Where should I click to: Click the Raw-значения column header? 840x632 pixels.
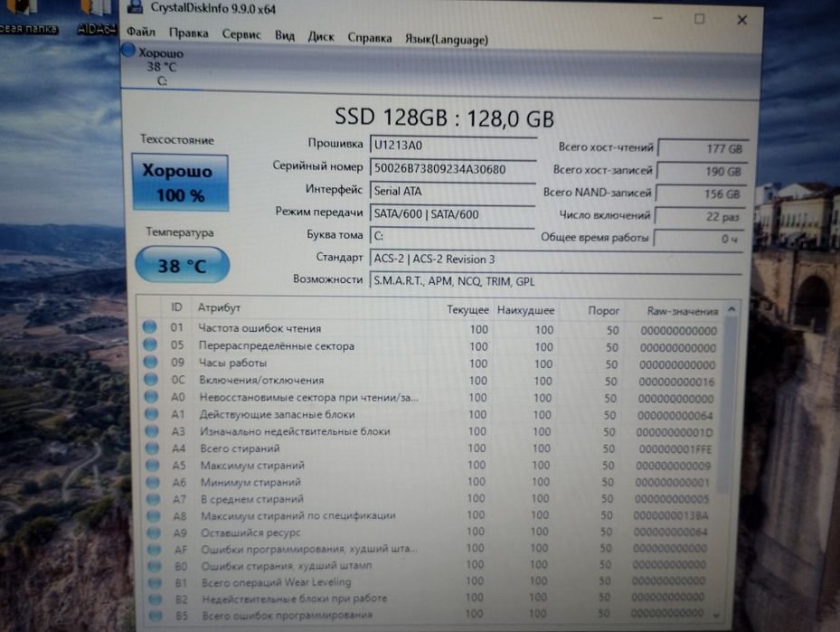click(x=682, y=311)
